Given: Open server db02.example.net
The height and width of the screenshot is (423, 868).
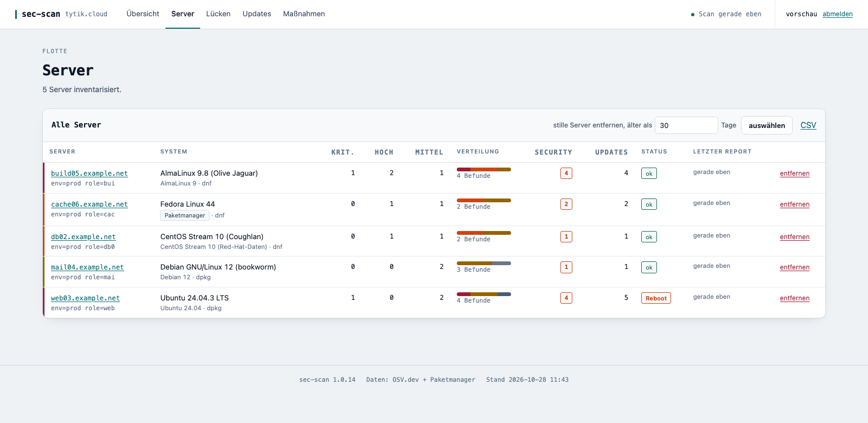Looking at the screenshot, I should (x=83, y=237).
